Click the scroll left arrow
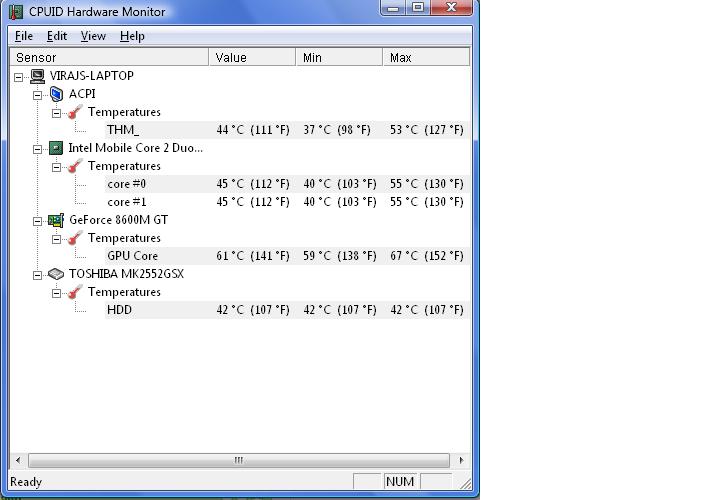720x500 pixels. click(18, 460)
